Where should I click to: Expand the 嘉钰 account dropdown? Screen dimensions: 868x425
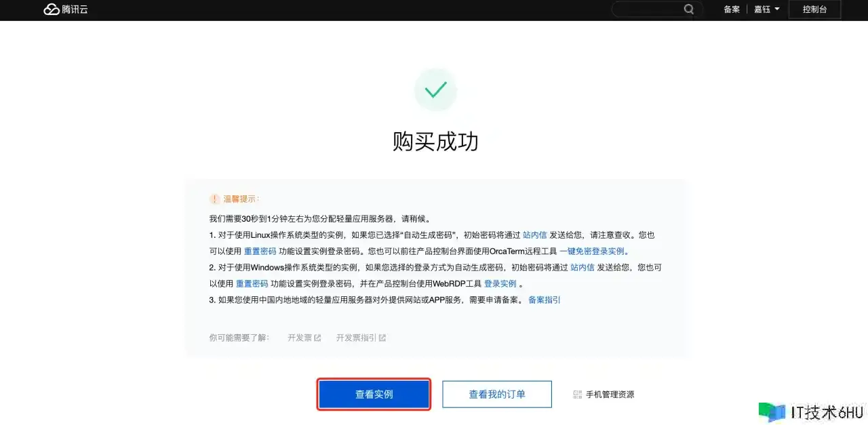[766, 9]
